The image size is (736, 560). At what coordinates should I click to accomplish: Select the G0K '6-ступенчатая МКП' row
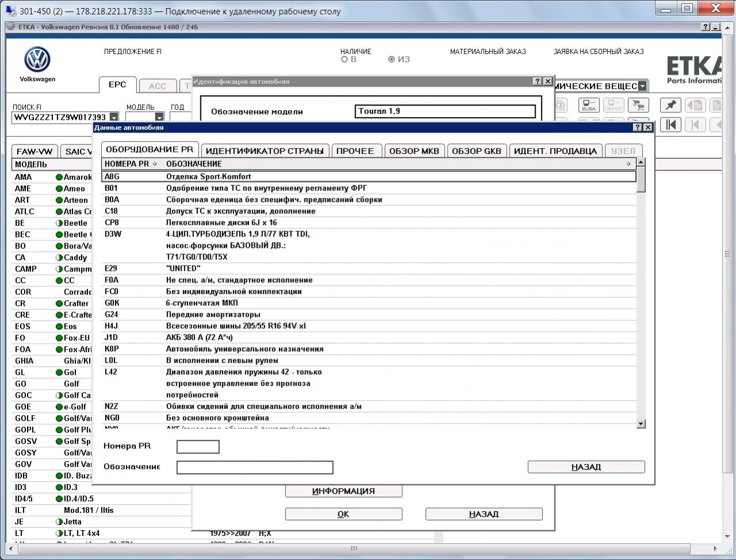click(x=369, y=303)
